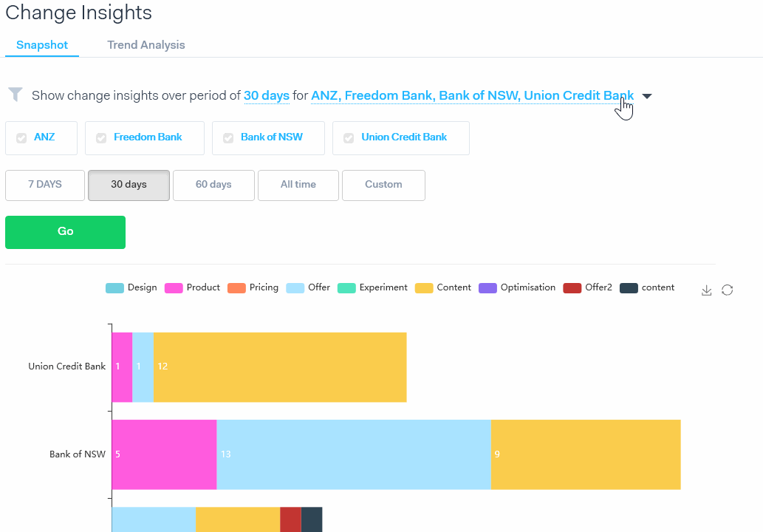Open the 30 days period link
The height and width of the screenshot is (532, 763).
267,95
